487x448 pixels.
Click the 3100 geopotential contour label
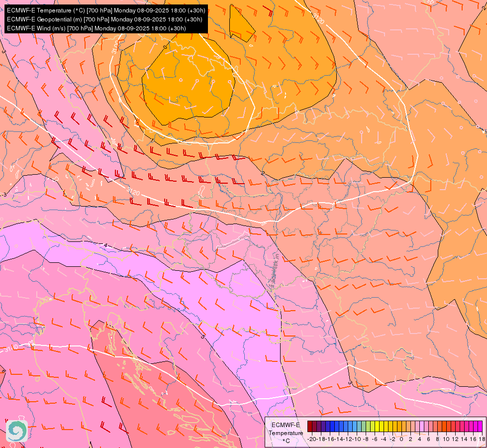pos(115,47)
